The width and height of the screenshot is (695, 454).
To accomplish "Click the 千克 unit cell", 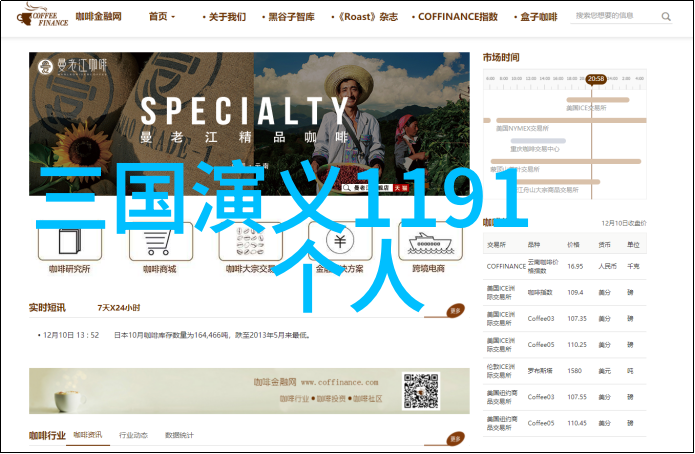I will click(x=633, y=266).
